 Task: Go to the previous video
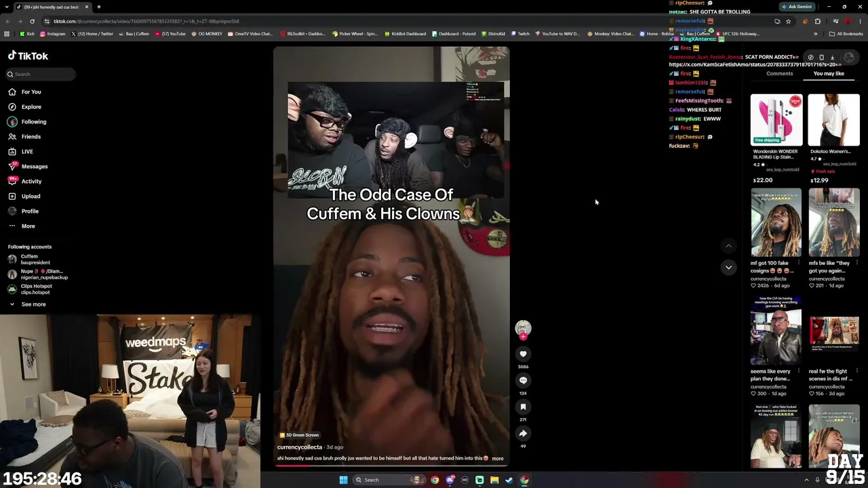[x=728, y=245]
